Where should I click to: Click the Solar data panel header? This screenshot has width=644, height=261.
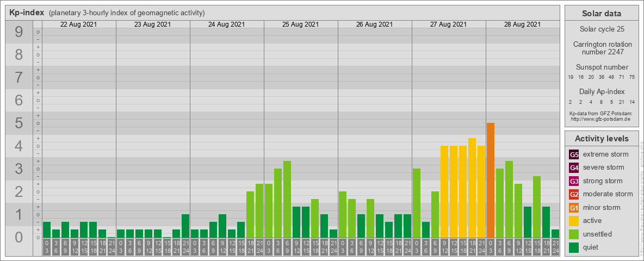(602, 14)
